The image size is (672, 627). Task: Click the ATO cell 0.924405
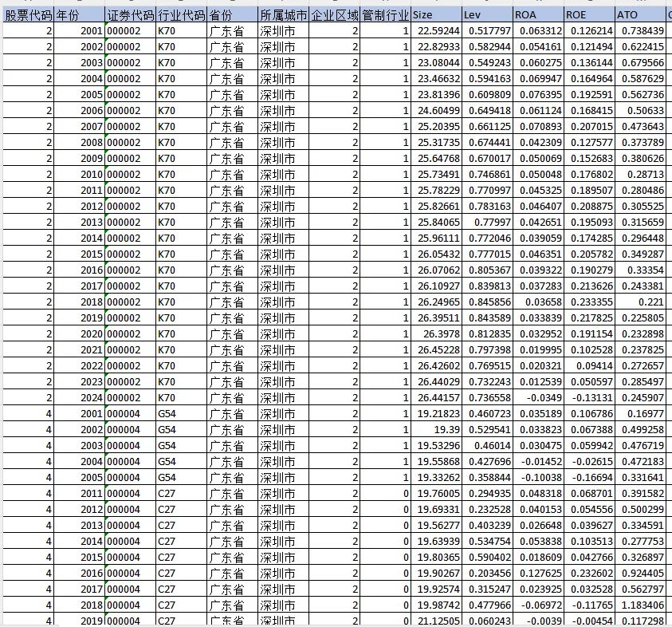640,573
